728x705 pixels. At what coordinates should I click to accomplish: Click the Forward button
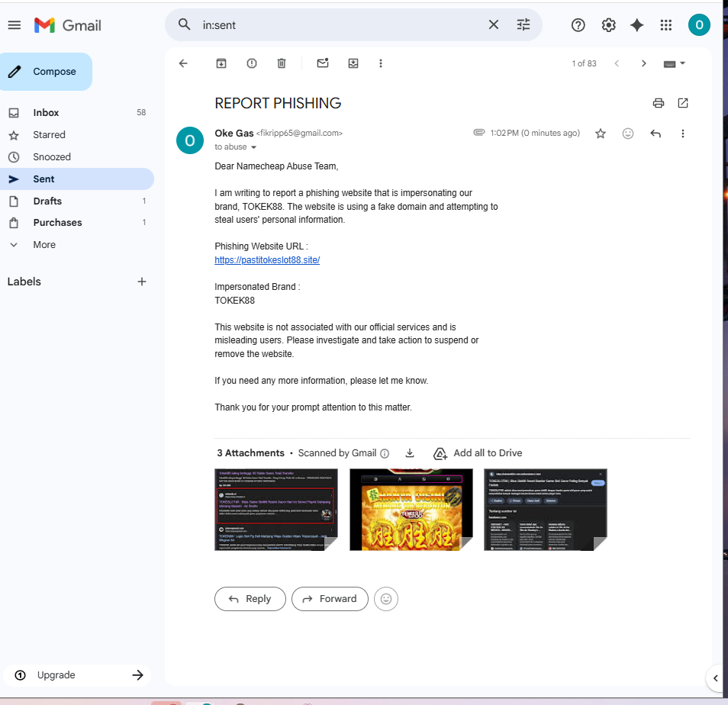(x=330, y=599)
